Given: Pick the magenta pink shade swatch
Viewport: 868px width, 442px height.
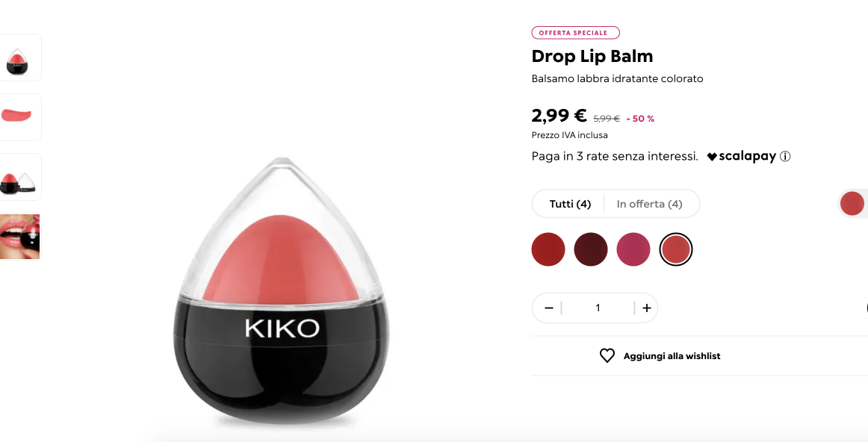Looking at the screenshot, I should click(633, 249).
